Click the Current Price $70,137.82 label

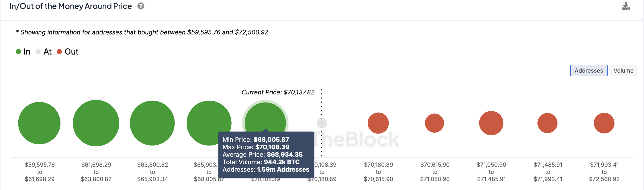[278, 92]
